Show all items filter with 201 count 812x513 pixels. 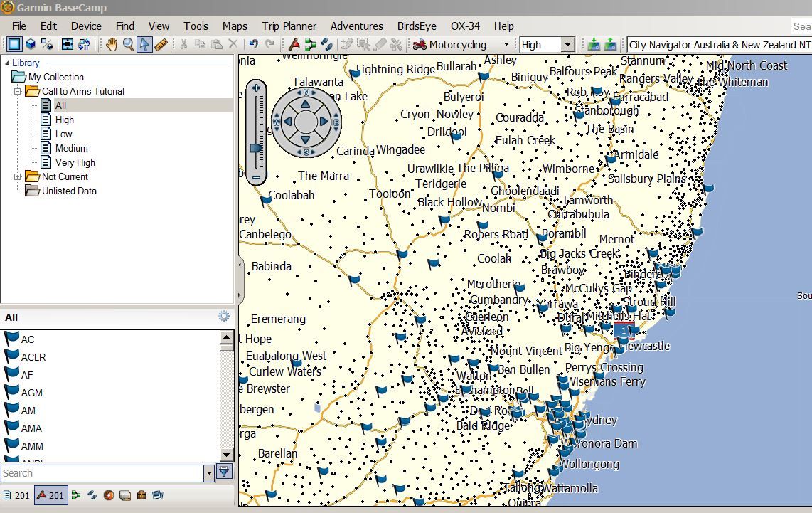click(x=16, y=495)
